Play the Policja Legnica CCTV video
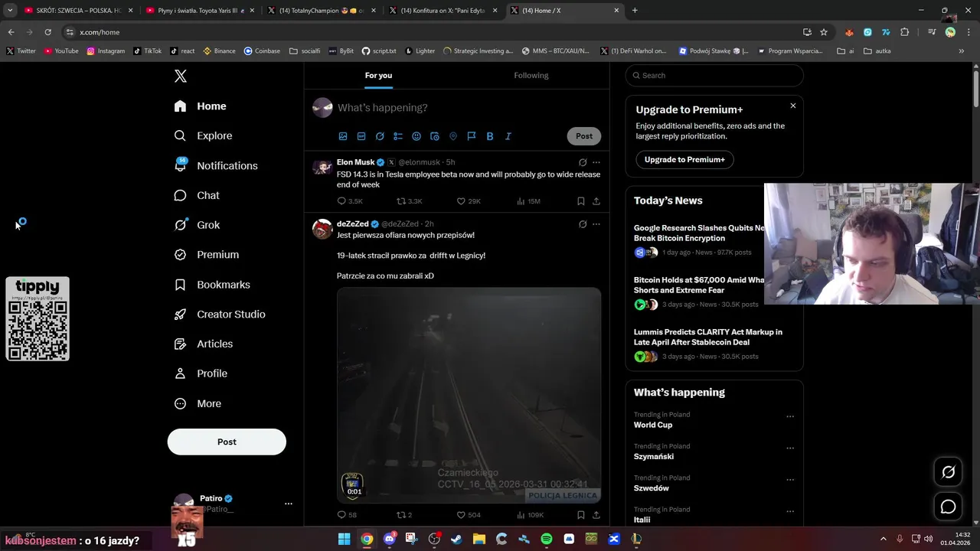This screenshot has height=551, width=980. 469,395
